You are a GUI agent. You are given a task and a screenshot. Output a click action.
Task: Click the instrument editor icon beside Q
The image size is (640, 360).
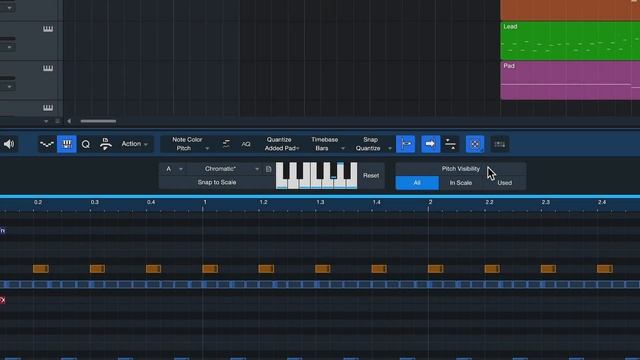pyautogui.click(x=106, y=144)
